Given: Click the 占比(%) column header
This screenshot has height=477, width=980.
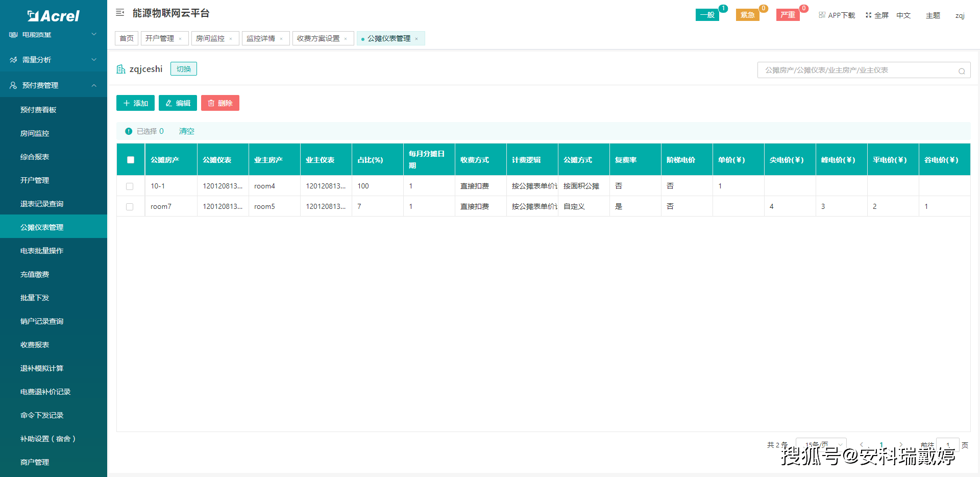Looking at the screenshot, I should 377,160.
